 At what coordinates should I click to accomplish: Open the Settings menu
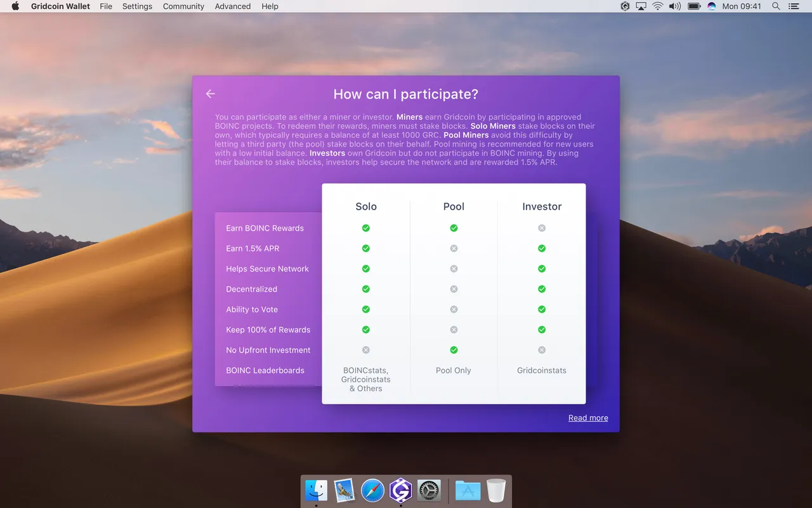tap(137, 6)
